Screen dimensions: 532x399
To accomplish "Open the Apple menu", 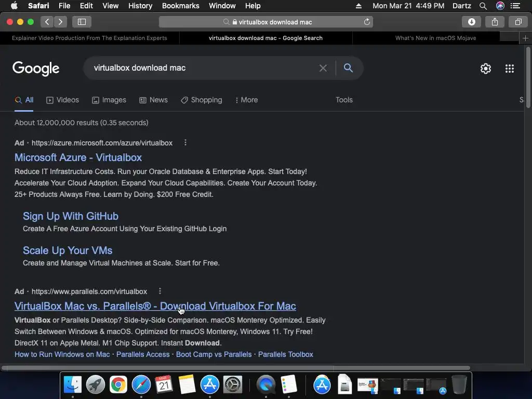I will click(14, 6).
